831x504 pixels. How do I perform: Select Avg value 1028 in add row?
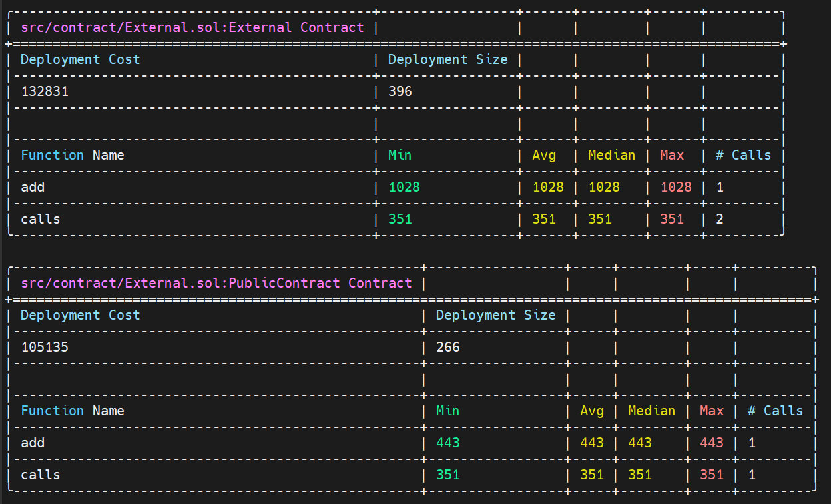(548, 187)
